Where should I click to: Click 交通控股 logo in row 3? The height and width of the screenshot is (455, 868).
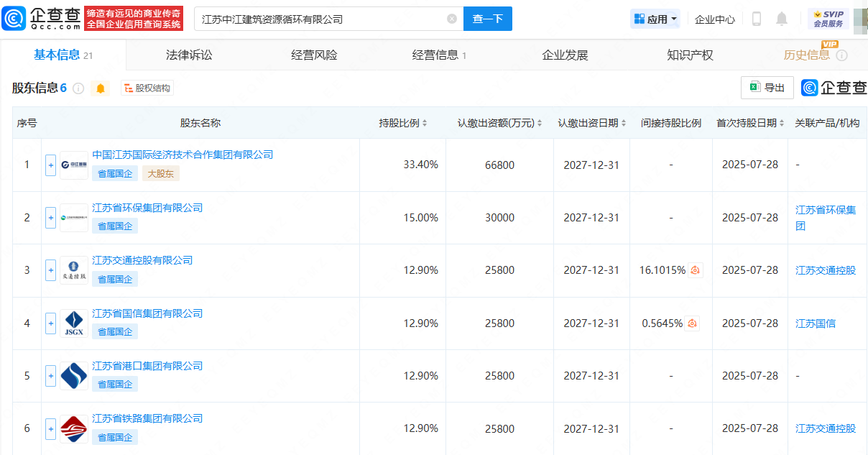[74, 270]
